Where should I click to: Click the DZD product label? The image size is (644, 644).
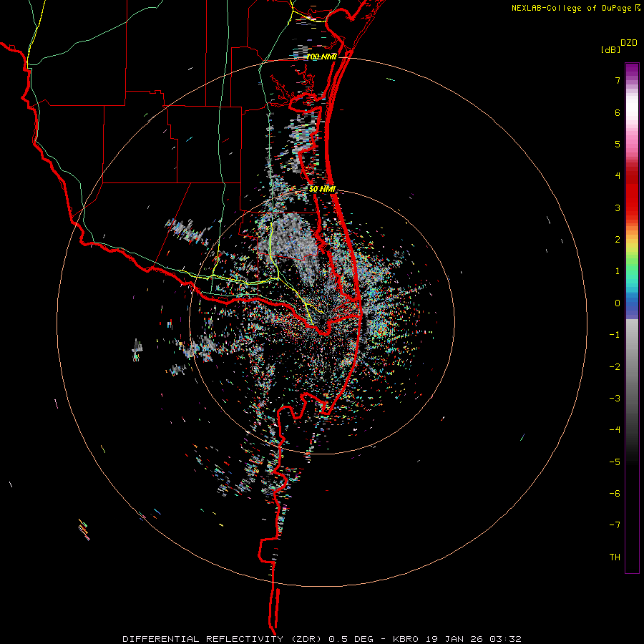(x=628, y=43)
